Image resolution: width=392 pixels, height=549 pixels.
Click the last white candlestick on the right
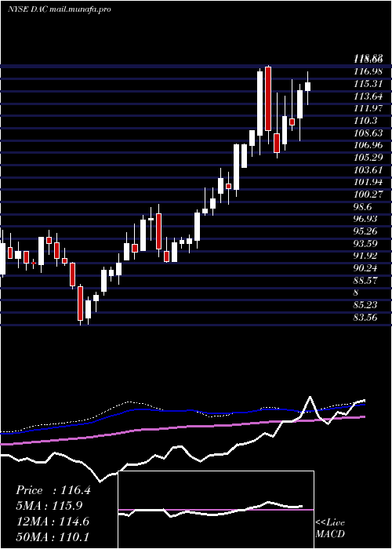pyautogui.click(x=307, y=86)
